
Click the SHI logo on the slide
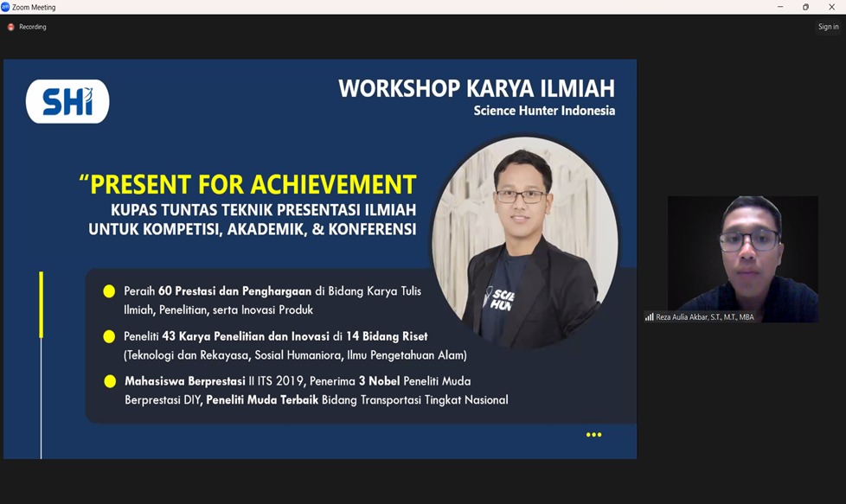click(x=67, y=101)
